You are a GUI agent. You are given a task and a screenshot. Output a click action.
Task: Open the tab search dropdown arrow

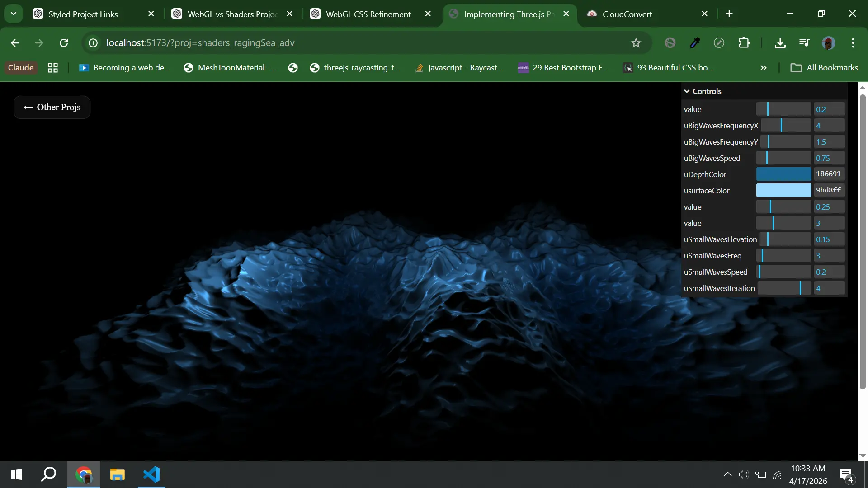[14, 14]
